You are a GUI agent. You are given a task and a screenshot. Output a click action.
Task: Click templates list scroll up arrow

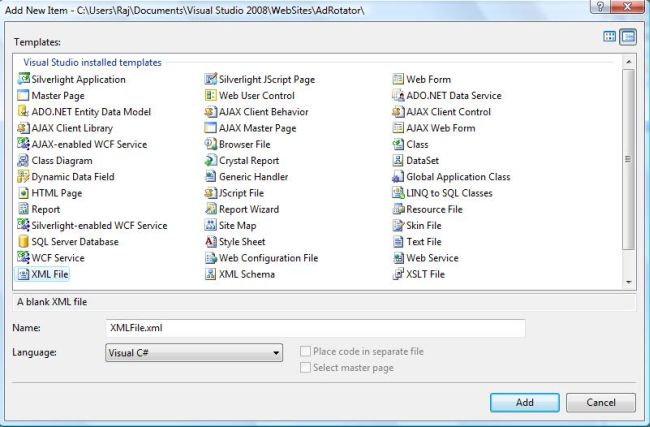tap(629, 61)
